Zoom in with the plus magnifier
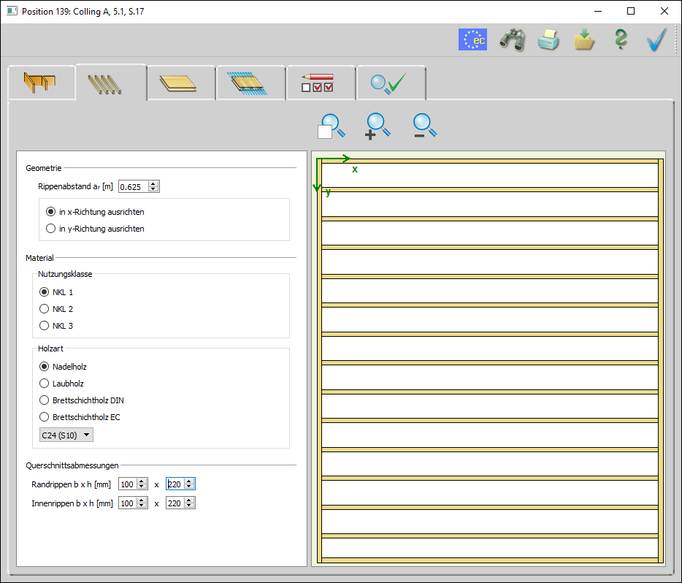Image resolution: width=682 pixels, height=583 pixels. (x=378, y=125)
